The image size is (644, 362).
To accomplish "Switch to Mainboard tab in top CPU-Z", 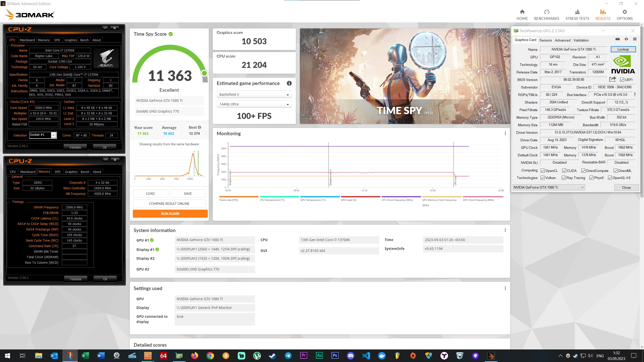I will pos(27,40).
